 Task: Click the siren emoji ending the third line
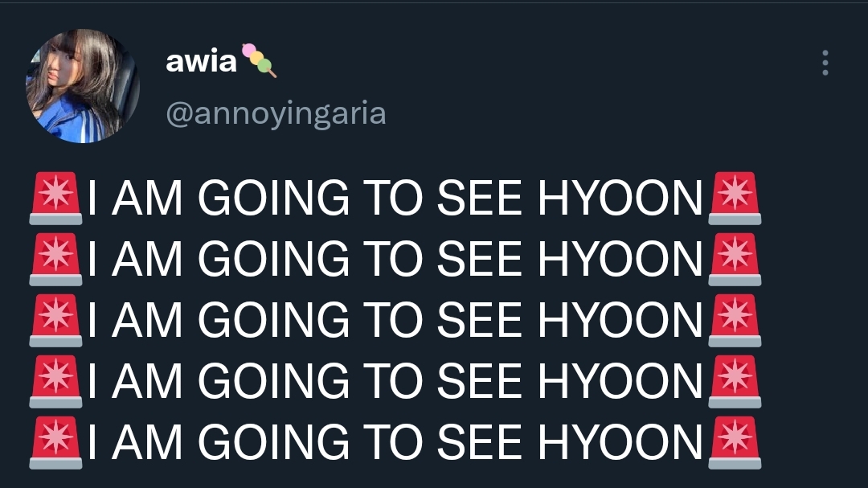point(735,320)
